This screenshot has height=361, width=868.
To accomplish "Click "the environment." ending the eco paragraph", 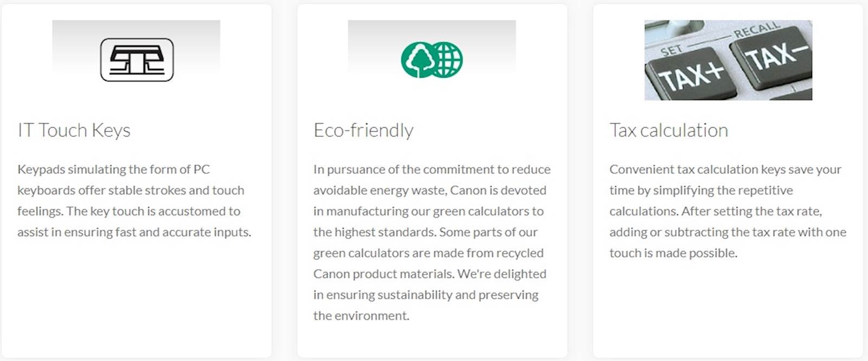I will coord(361,316).
